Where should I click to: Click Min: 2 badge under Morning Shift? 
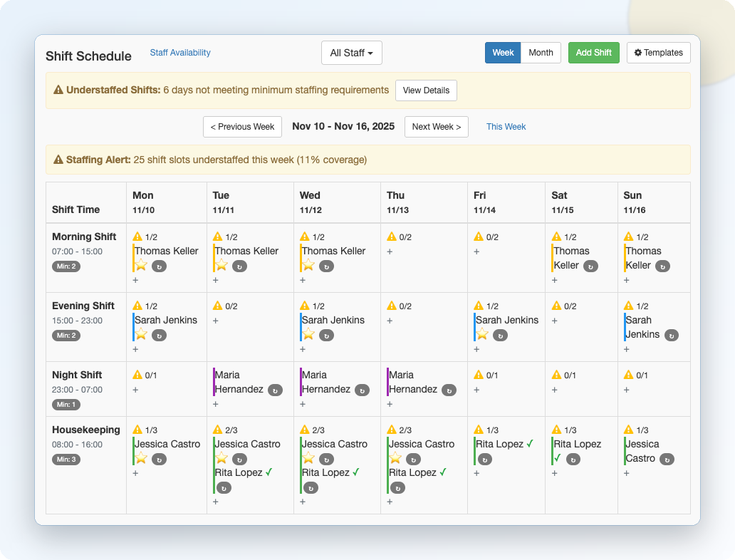point(66,266)
